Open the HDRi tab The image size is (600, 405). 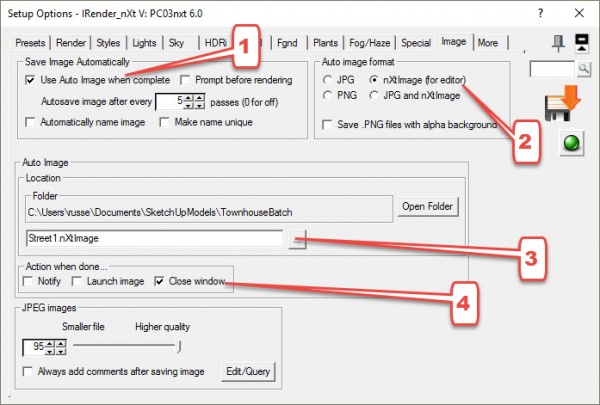216,43
